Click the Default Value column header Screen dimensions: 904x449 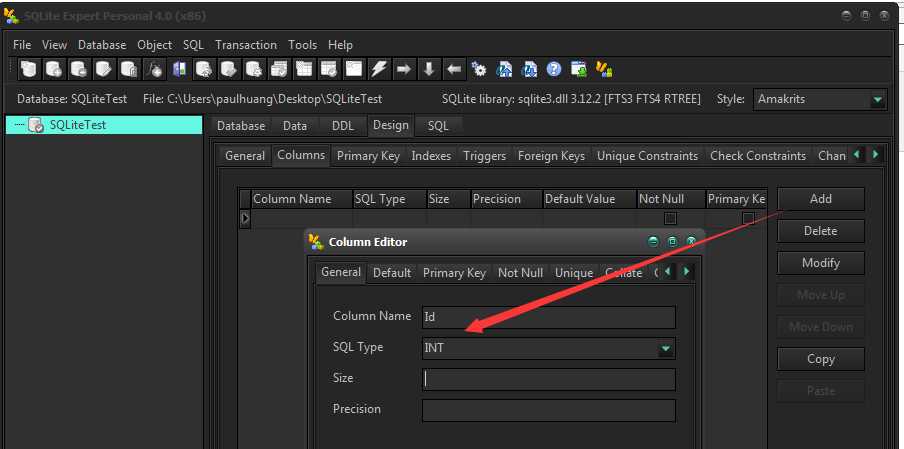589,199
